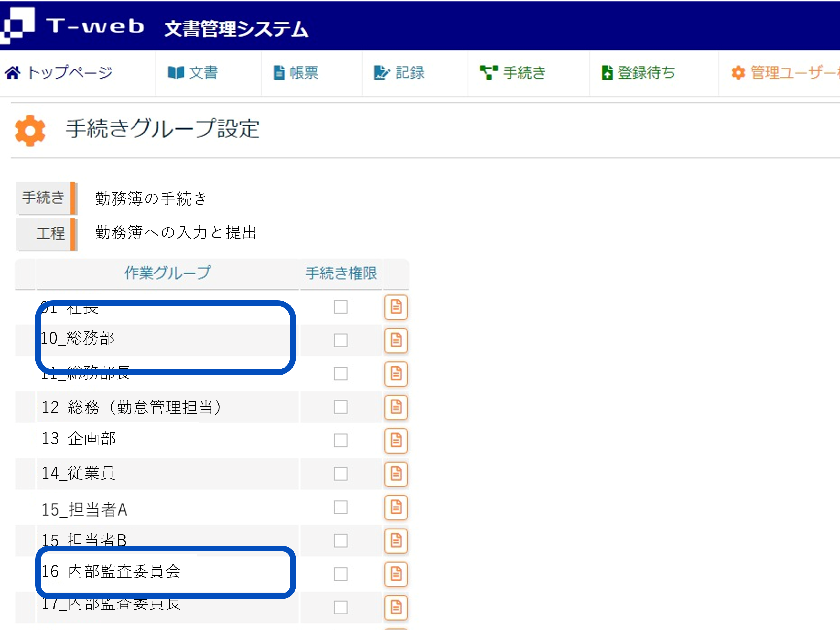The image size is (840, 630).
Task: Click the 作業グループ column header
Action: (167, 273)
